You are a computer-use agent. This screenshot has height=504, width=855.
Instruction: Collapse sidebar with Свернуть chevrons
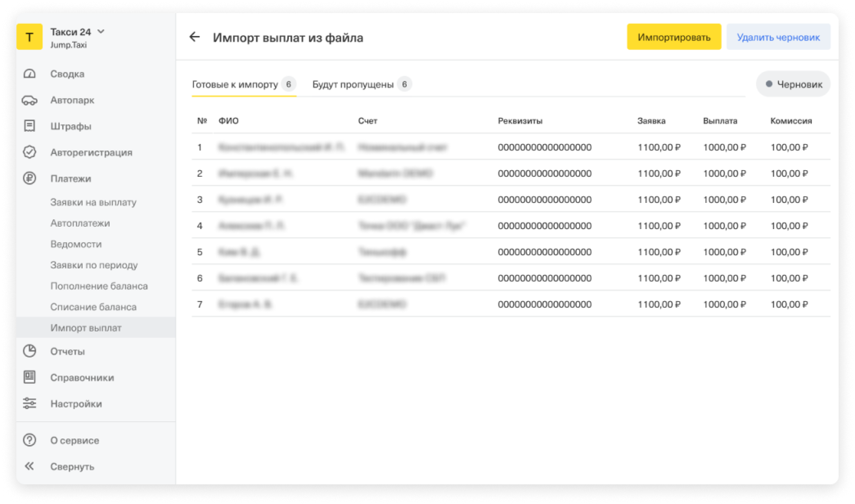click(x=29, y=466)
